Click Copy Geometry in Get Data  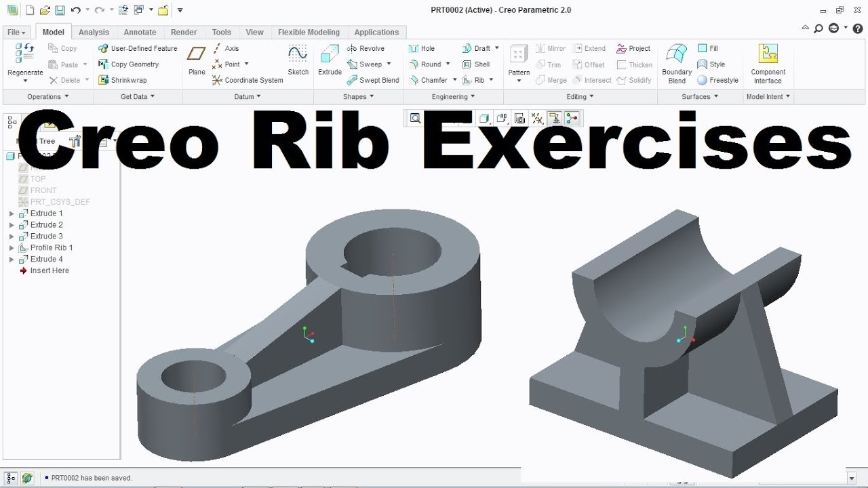coord(129,64)
